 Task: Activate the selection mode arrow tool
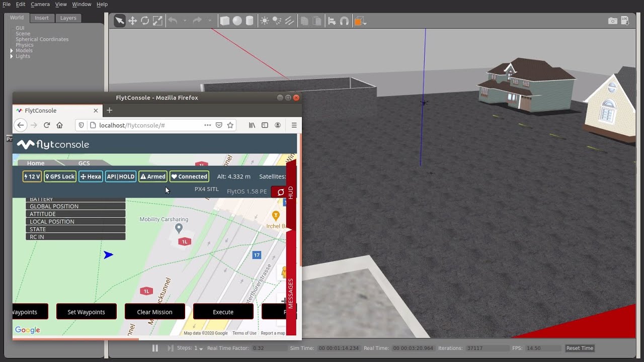[x=119, y=21]
